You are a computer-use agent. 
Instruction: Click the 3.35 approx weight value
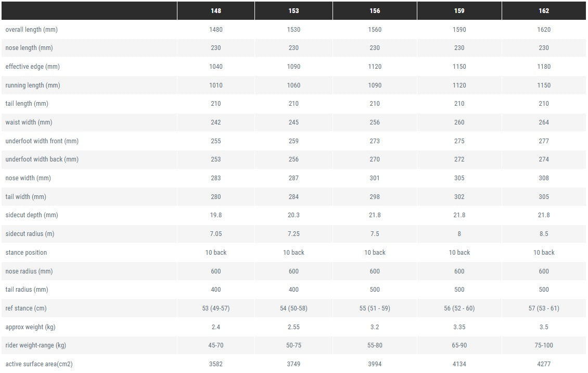click(459, 327)
